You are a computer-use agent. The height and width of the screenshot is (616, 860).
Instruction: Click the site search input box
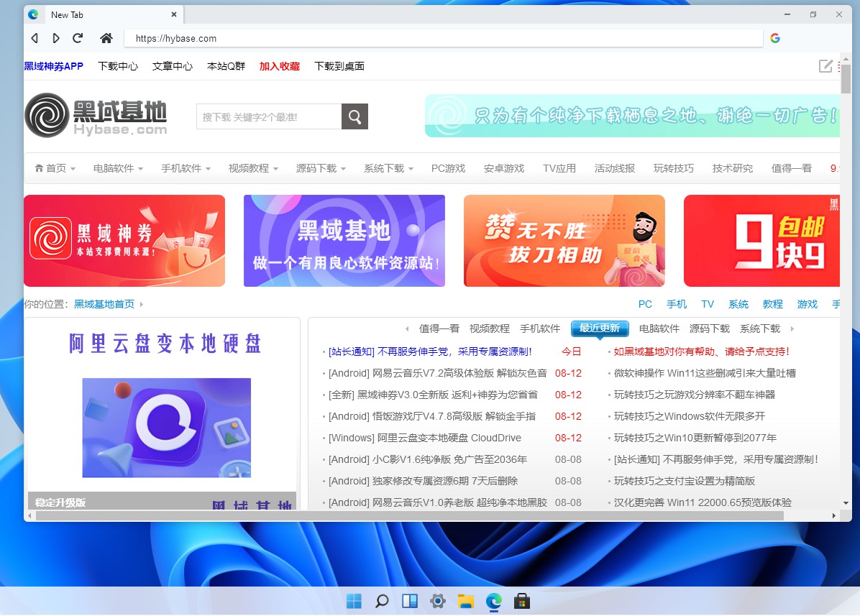(x=269, y=116)
